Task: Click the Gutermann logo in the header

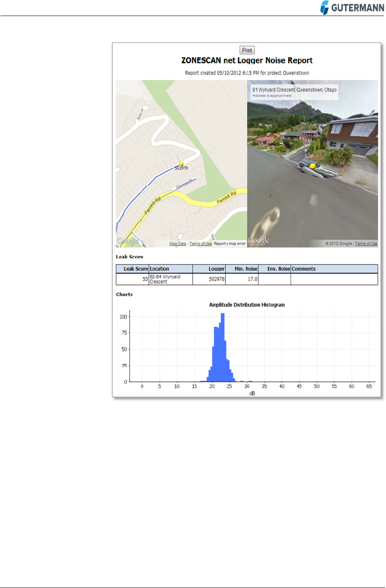Action: [x=352, y=8]
